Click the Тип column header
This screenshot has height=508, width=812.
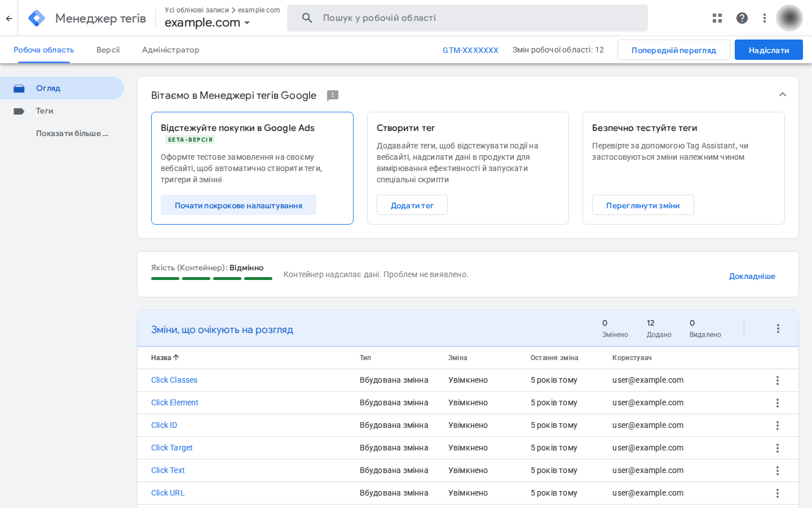point(365,358)
